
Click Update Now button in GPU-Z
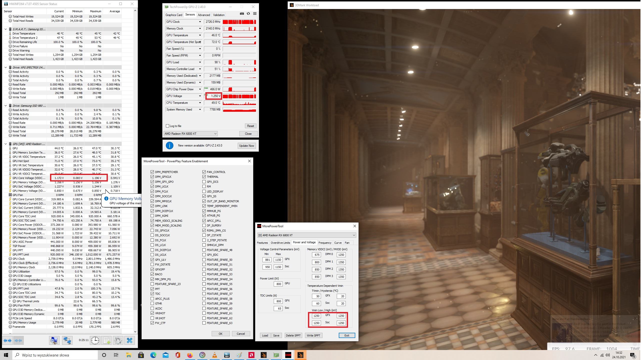click(246, 146)
